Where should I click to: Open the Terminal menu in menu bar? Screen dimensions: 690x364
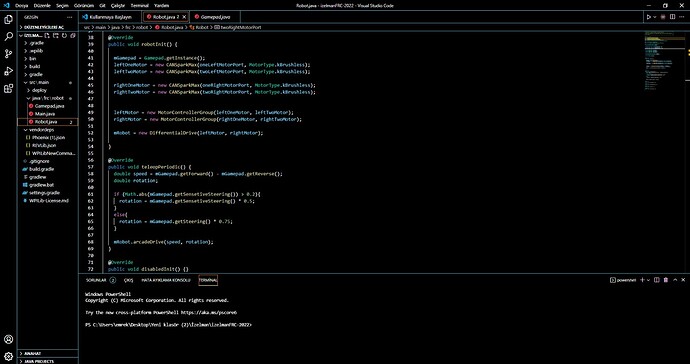[139, 6]
